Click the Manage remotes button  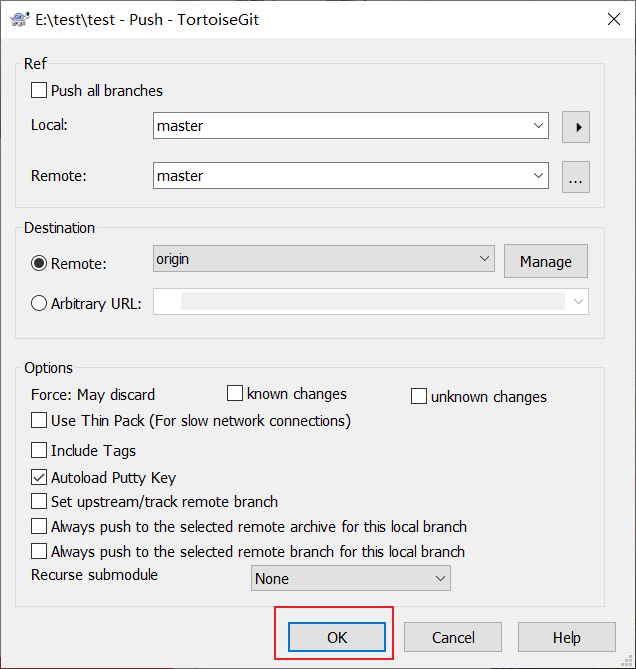546,261
